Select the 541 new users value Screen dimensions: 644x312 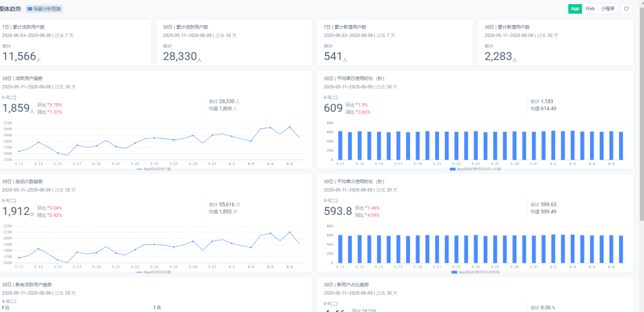point(333,57)
